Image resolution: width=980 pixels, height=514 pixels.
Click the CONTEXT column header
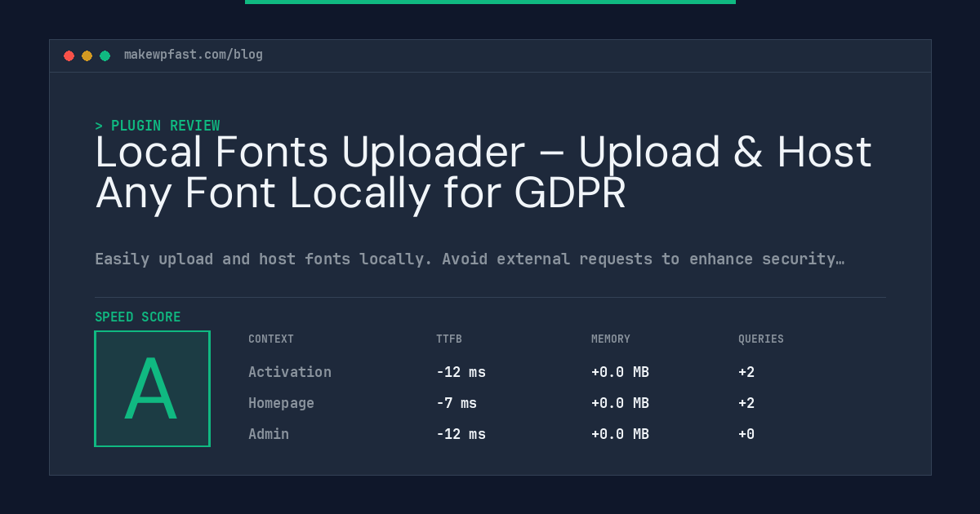[271, 339]
